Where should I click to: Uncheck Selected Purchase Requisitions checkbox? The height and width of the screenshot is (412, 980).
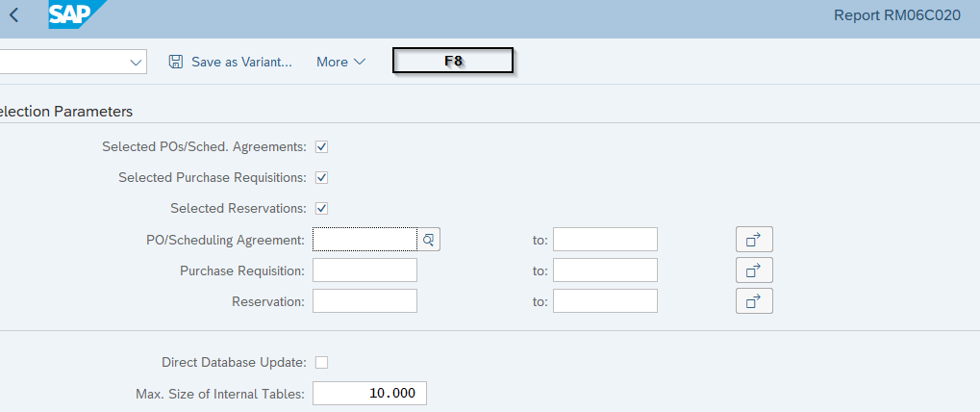[322, 178]
